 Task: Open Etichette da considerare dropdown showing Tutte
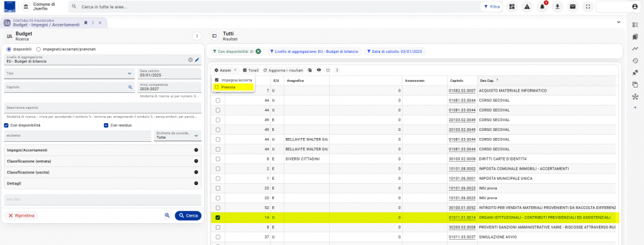178,135
